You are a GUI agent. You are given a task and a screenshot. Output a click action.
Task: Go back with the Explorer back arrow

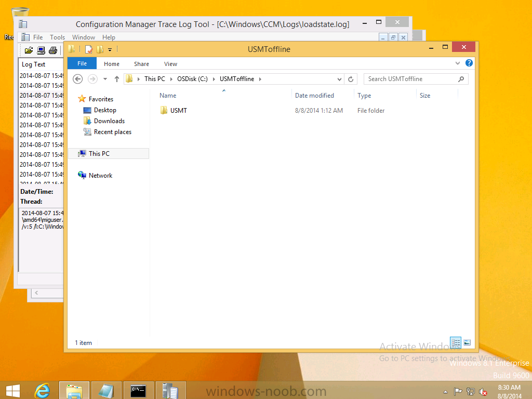78,79
